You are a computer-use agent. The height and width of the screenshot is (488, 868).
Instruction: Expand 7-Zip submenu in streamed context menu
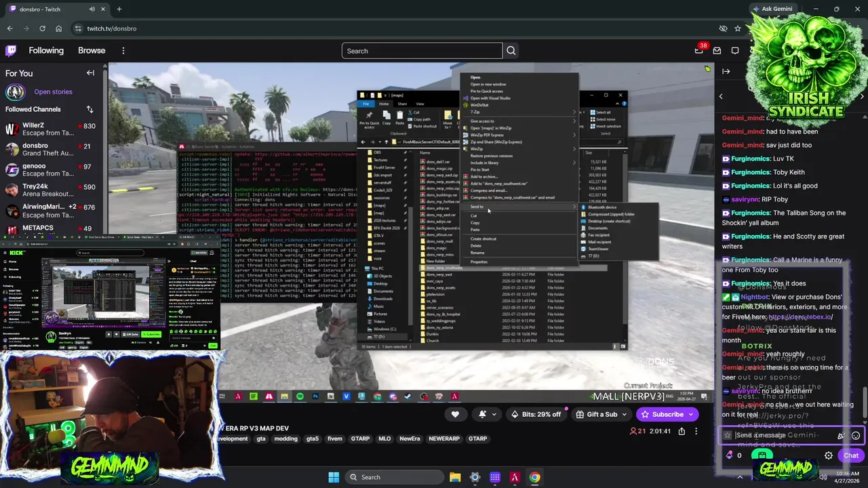click(519, 112)
